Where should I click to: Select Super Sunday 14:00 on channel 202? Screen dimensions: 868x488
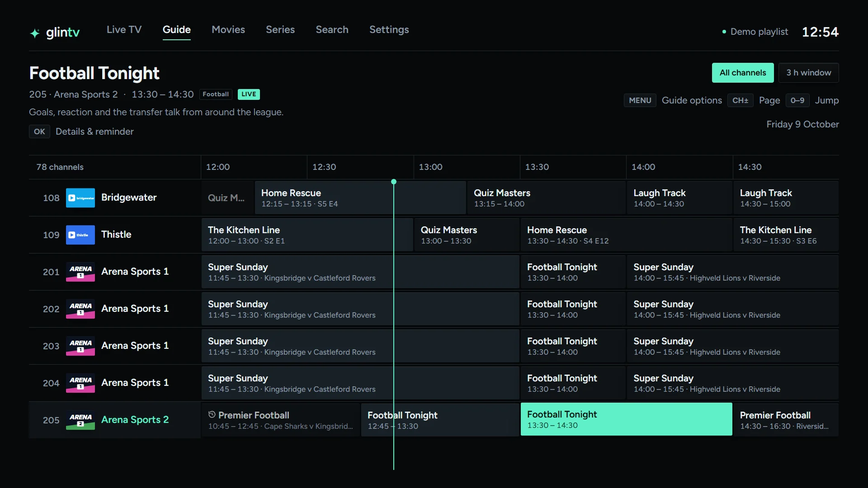(733, 309)
